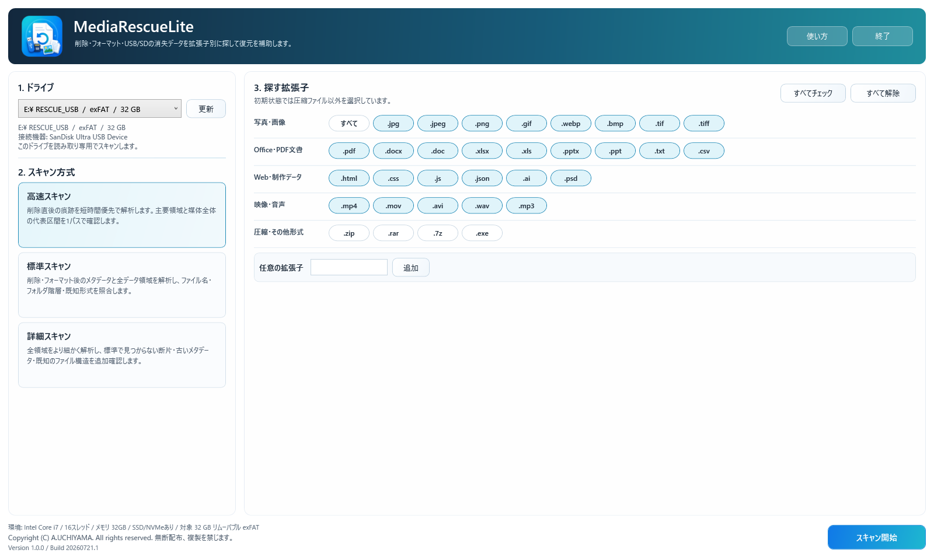Focus the 任意の拡張子 custom extension input
934x560 pixels.
[349, 267]
